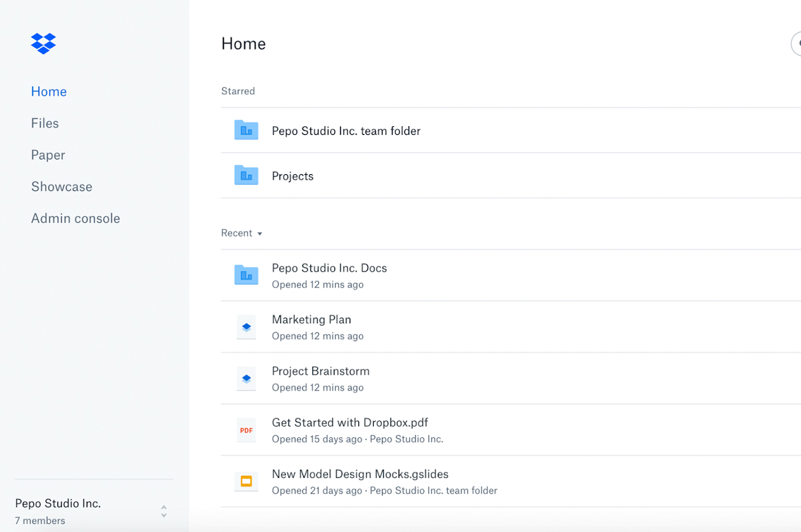Open the Admin console

pos(75,218)
